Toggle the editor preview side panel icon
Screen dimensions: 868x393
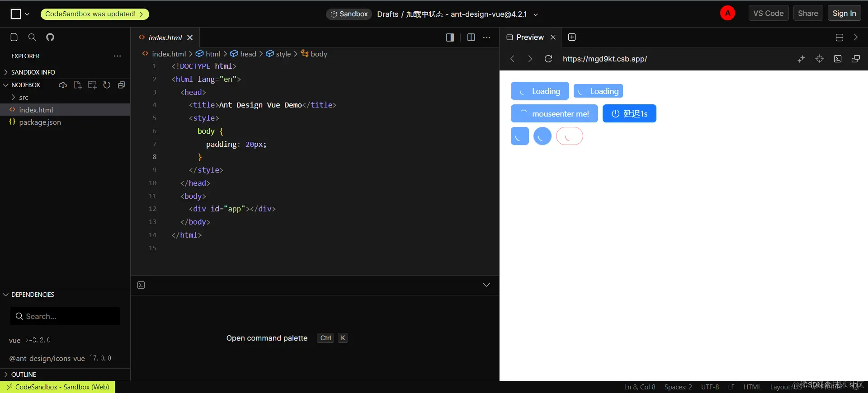(450, 37)
